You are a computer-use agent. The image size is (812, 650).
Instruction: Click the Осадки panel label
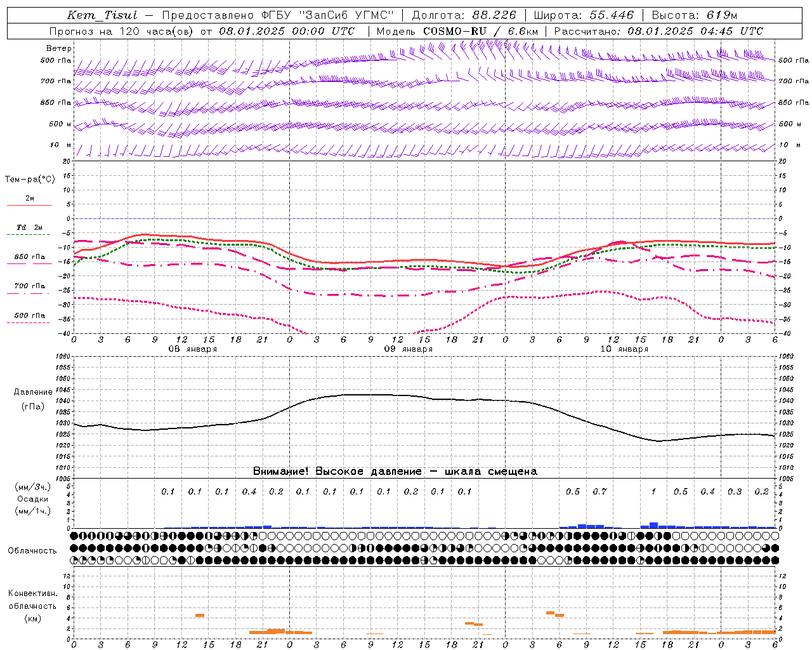tap(33, 499)
